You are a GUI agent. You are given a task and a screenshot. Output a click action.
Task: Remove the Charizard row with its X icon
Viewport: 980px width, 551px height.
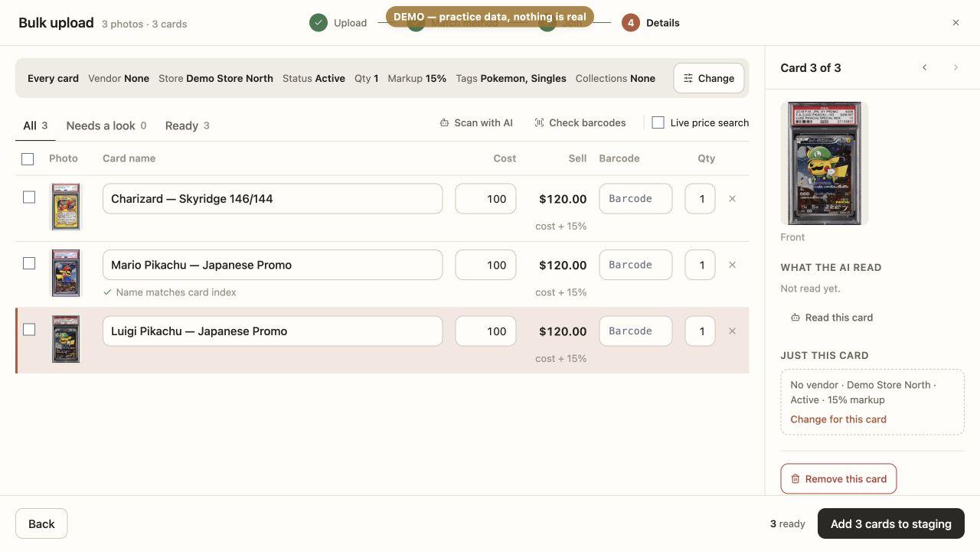732,199
